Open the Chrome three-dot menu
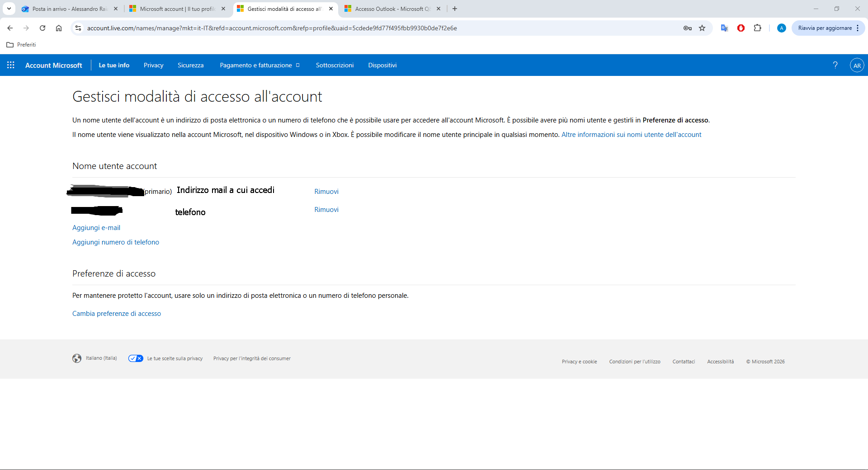868x470 pixels. coord(858,28)
